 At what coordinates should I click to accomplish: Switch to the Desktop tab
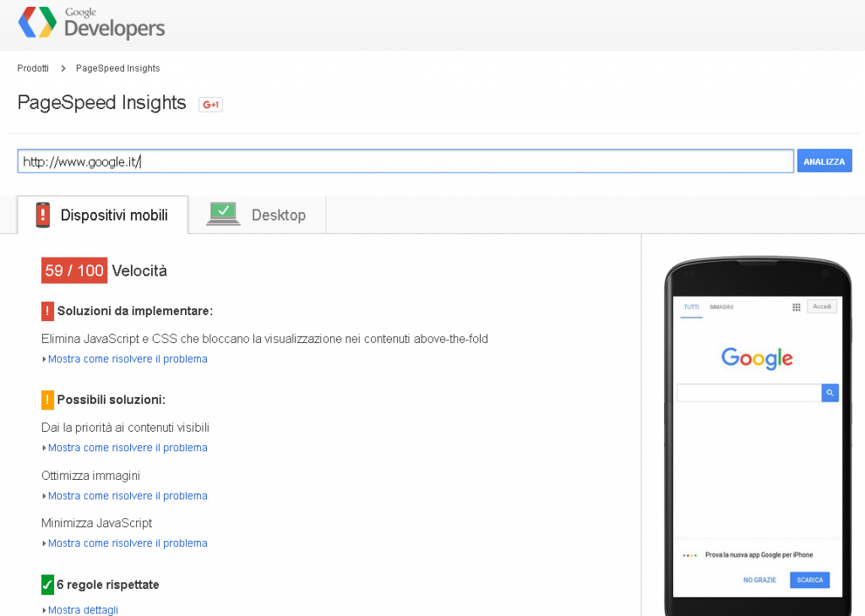[257, 215]
